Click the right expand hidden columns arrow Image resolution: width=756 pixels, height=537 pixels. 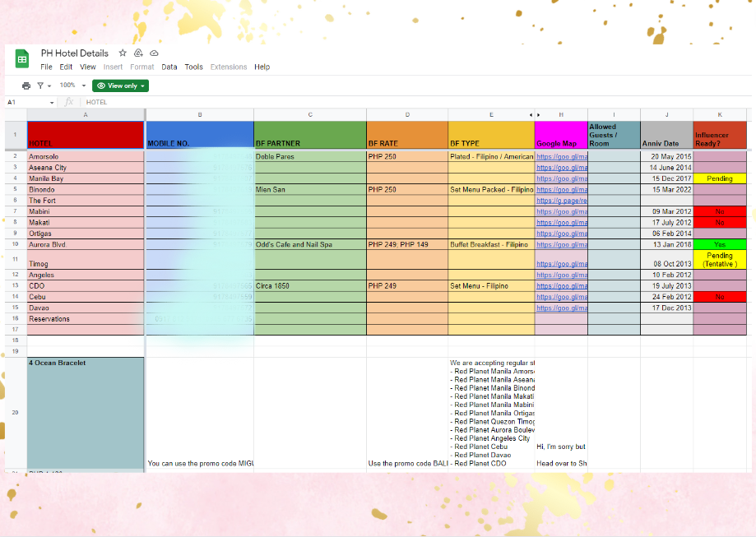coord(539,115)
